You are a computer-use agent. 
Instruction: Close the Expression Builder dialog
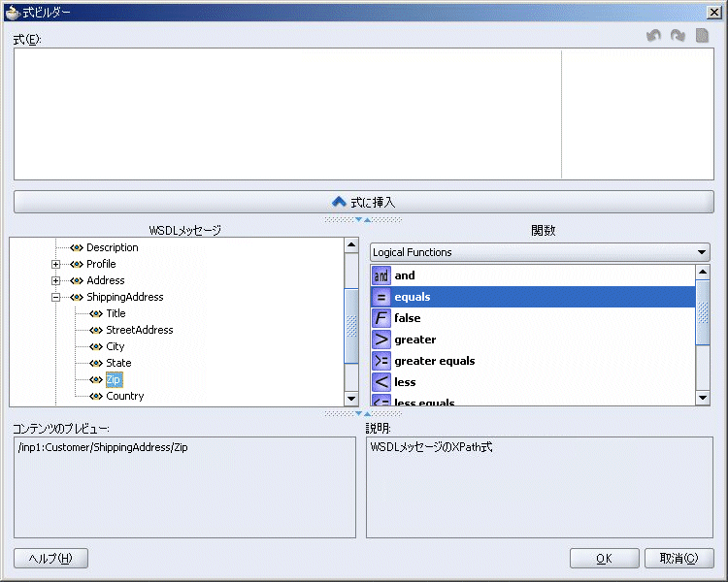pyautogui.click(x=714, y=12)
